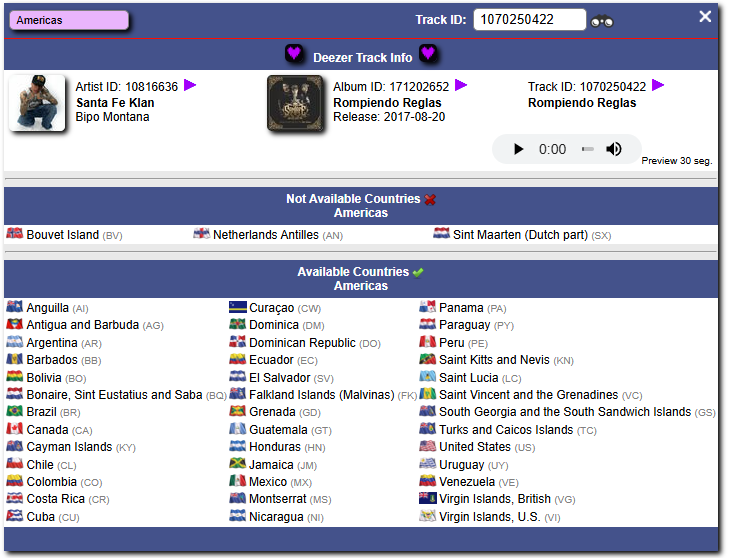Click the Cuba (CU) entry

pyautogui.click(x=43, y=517)
